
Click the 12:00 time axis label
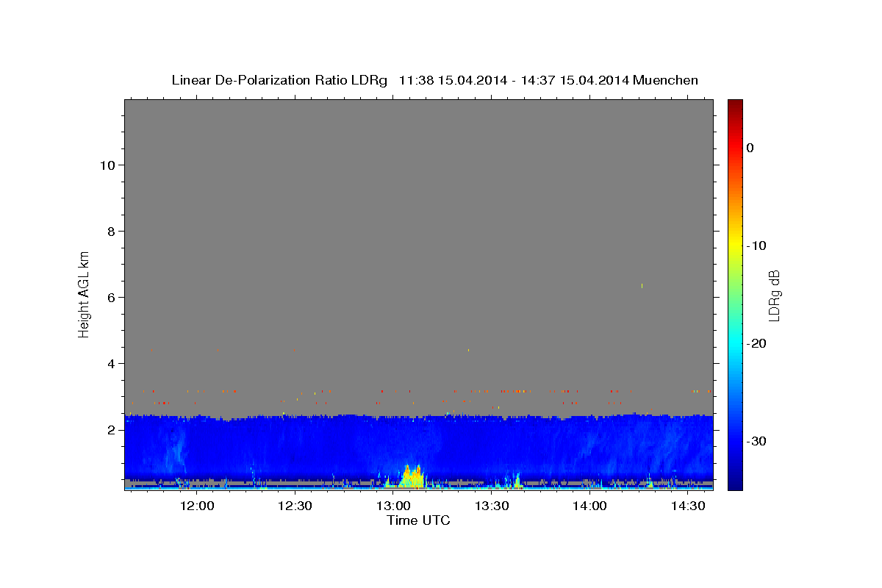pos(197,506)
